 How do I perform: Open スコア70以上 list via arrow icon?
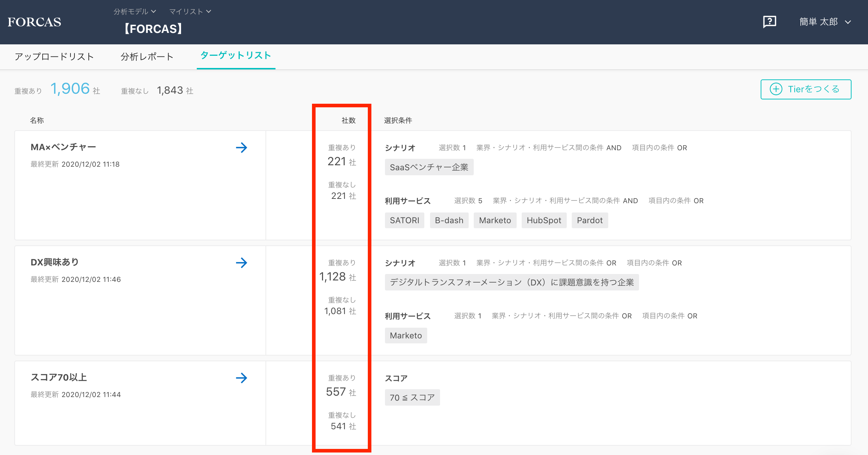(242, 378)
